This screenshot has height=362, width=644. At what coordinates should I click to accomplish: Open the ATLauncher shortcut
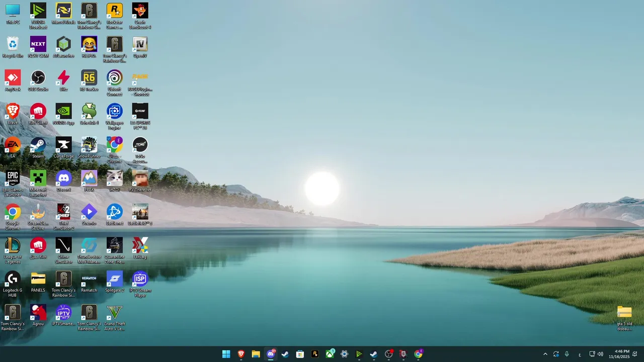pyautogui.click(x=63, y=48)
